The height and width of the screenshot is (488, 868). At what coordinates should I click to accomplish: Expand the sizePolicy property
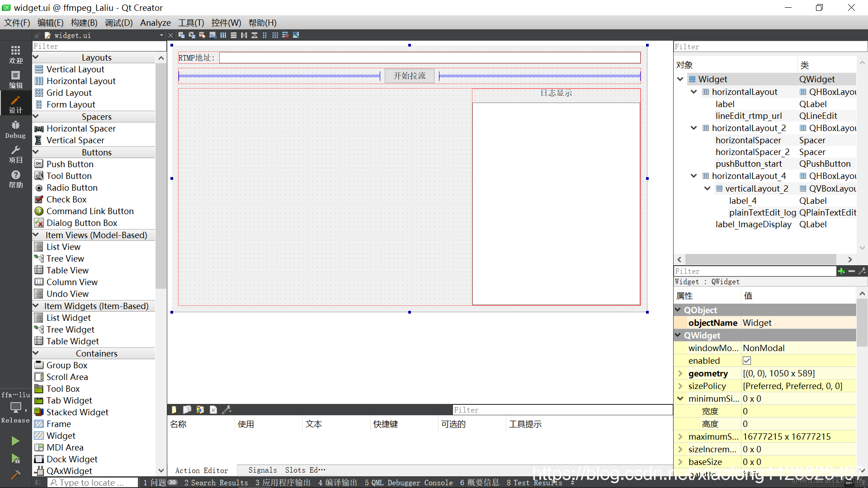point(680,386)
